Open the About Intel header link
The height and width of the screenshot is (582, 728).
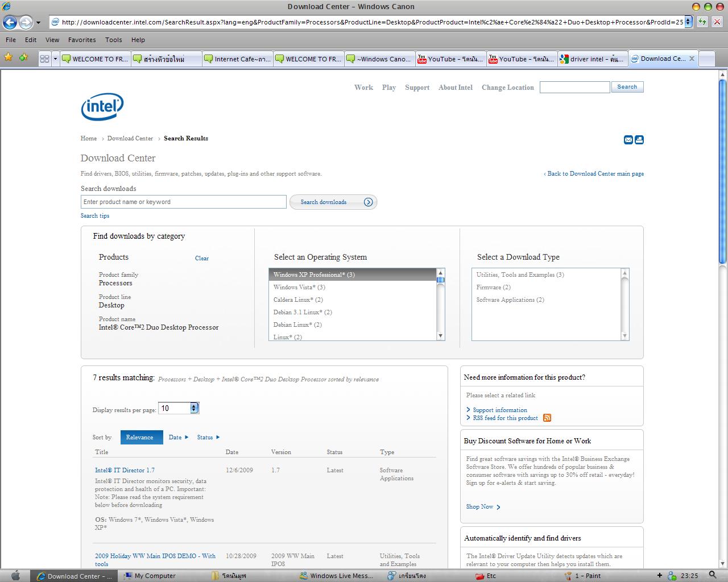(x=456, y=88)
